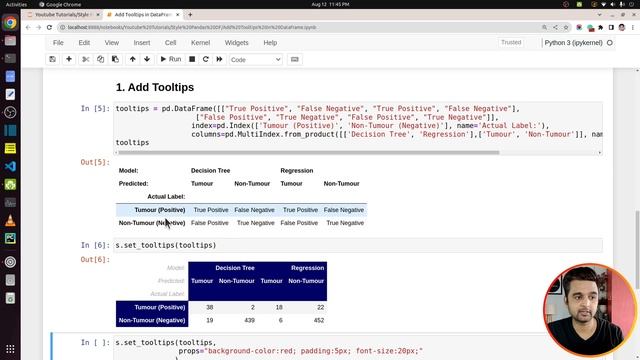Click the 'Decision Tree' header in Out[6] table
The image size is (640, 360).
point(235,268)
